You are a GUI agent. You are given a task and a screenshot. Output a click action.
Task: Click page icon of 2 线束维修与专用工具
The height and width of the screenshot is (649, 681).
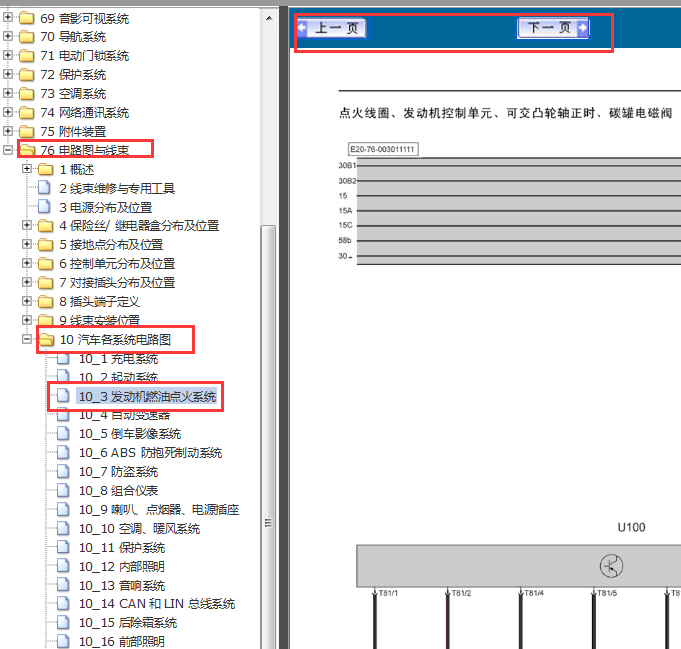[44, 188]
